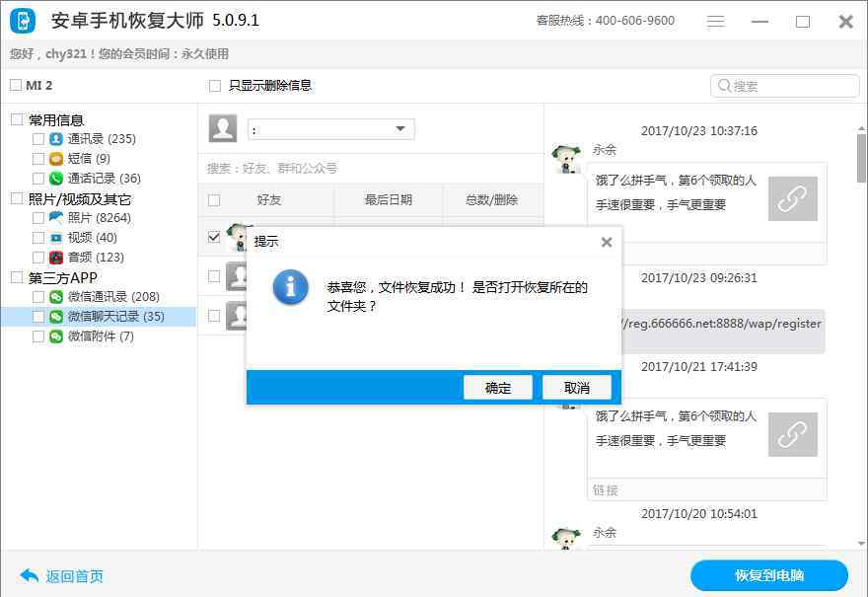Click the WeChat chat records (微信聊天记录) icon
This screenshot has width=868, height=597.
(56, 317)
